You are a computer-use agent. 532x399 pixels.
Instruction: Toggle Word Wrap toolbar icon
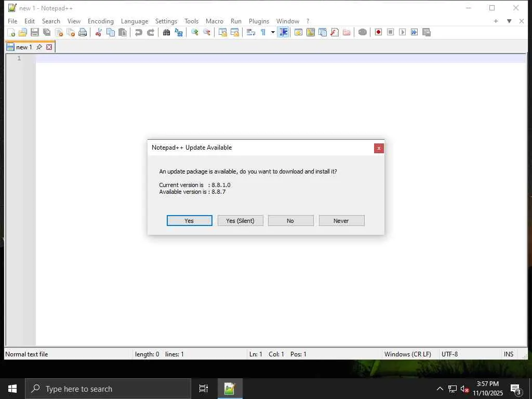251,32
